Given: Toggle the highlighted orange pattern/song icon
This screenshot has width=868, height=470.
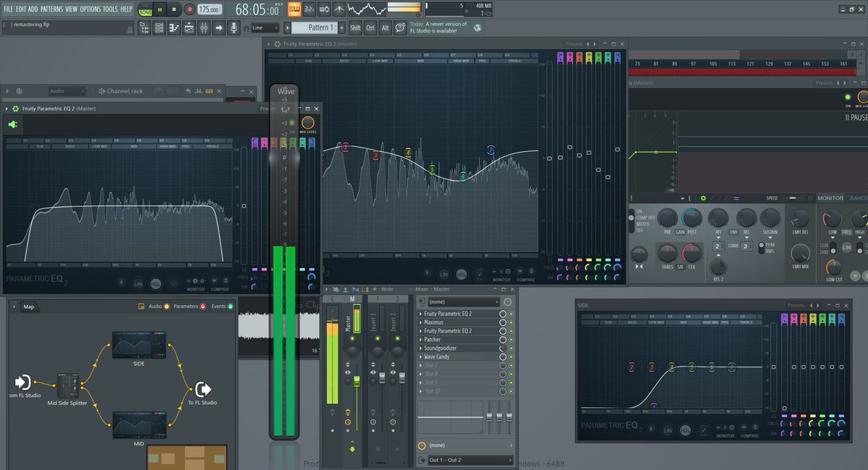Looking at the screenshot, I should tap(294, 9).
